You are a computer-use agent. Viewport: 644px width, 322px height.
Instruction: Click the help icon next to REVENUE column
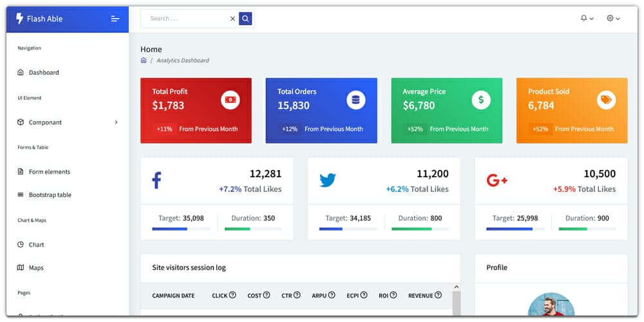(x=438, y=295)
